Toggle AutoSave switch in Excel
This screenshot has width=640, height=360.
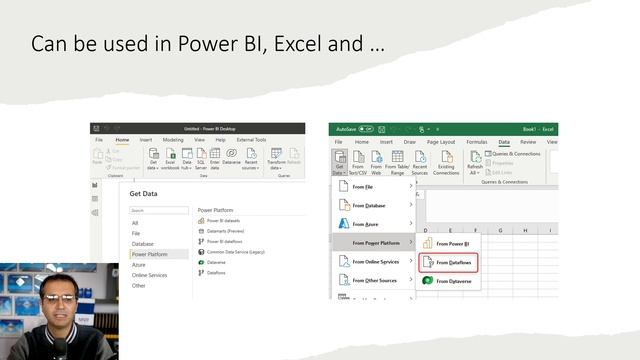pos(366,129)
